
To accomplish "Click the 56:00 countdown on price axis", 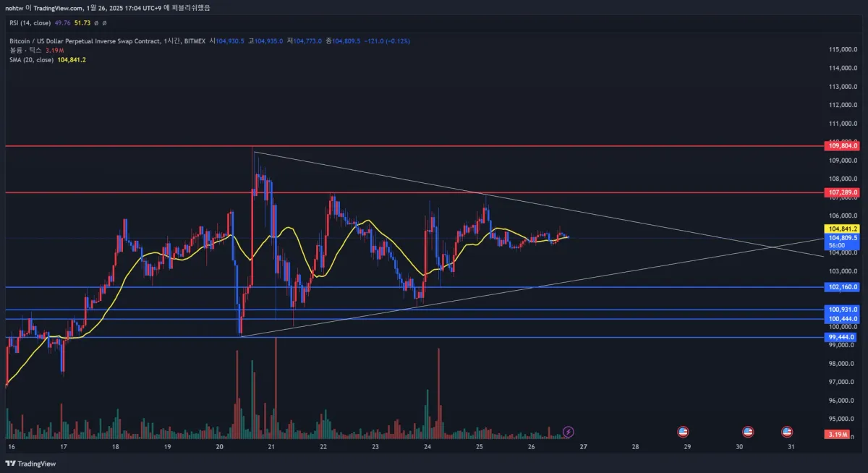I will (x=837, y=246).
